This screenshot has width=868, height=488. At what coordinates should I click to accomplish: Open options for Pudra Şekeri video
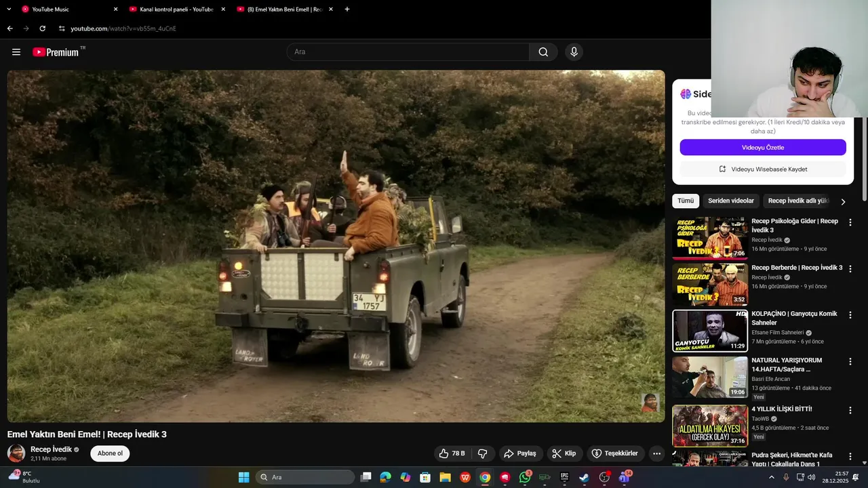click(x=850, y=456)
